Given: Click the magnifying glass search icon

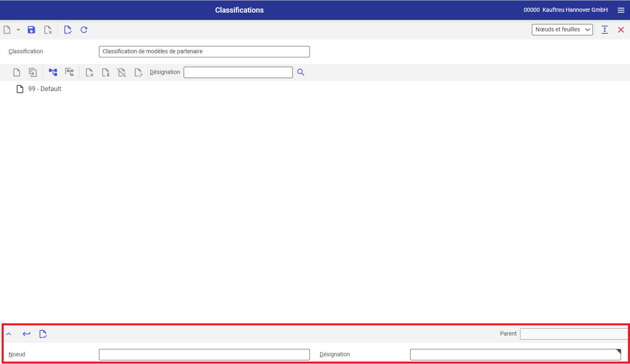Looking at the screenshot, I should click(301, 72).
